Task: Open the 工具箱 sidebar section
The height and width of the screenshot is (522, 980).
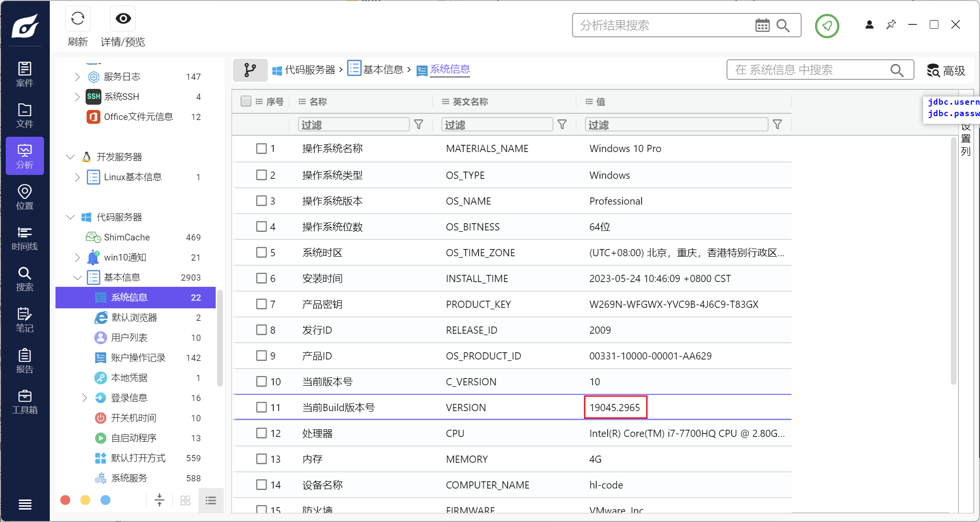Action: click(x=25, y=402)
